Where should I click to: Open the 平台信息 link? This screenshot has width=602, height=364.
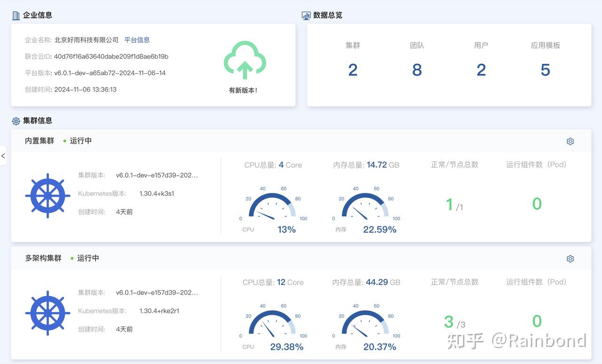click(137, 40)
